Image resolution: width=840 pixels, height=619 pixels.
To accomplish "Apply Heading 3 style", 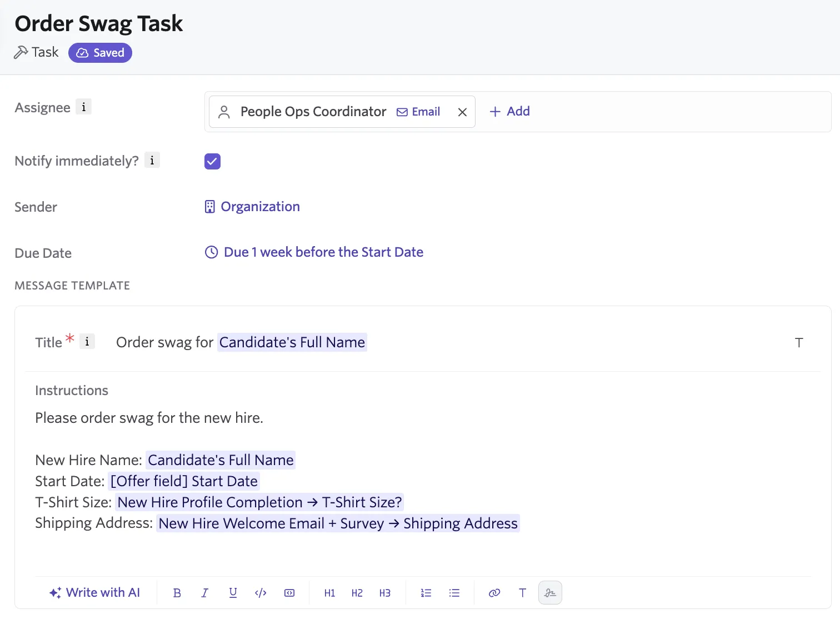I will [385, 593].
